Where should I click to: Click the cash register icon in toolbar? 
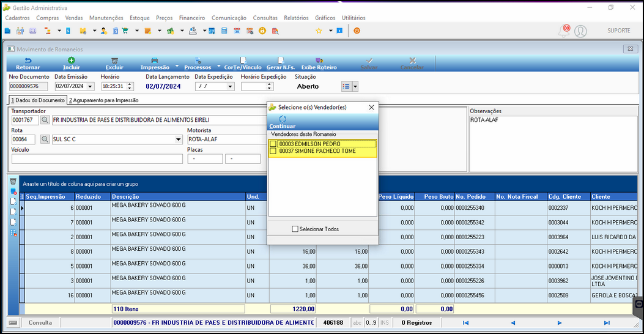(193, 31)
